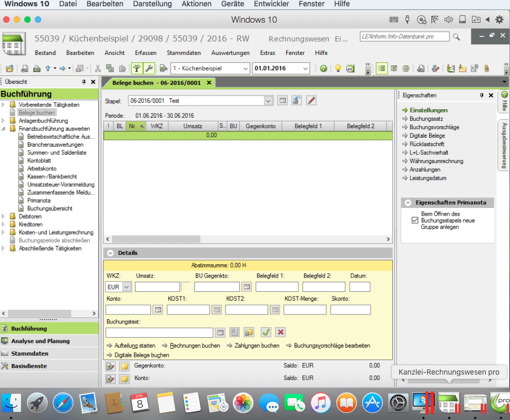
Task: Open help via the green question mark icon
Action: click(x=323, y=69)
